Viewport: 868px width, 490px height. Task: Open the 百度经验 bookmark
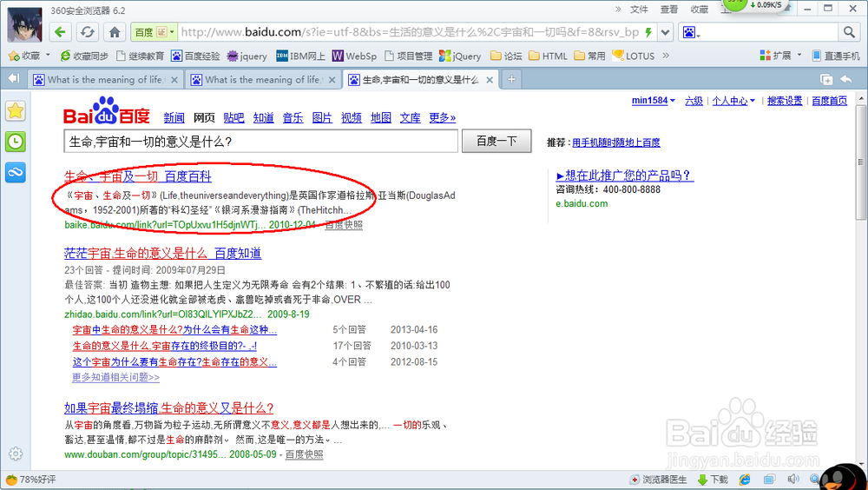click(196, 56)
